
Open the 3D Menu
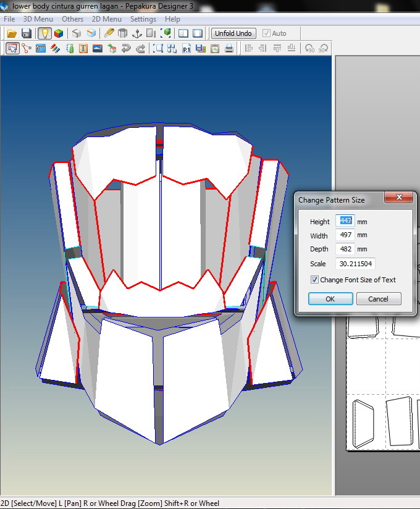38,19
